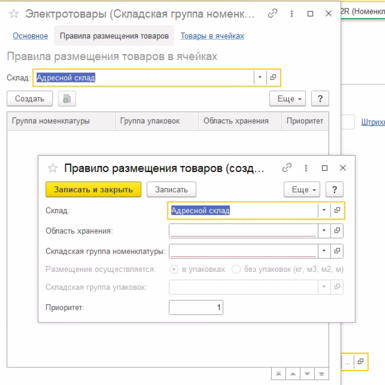This screenshot has height=385, width=385.
Task: Expand the Область хранения dropdown
Action: point(324,231)
